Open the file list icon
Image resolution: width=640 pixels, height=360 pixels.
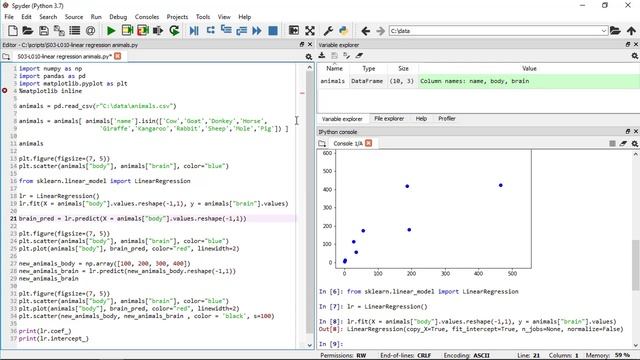tap(75, 31)
